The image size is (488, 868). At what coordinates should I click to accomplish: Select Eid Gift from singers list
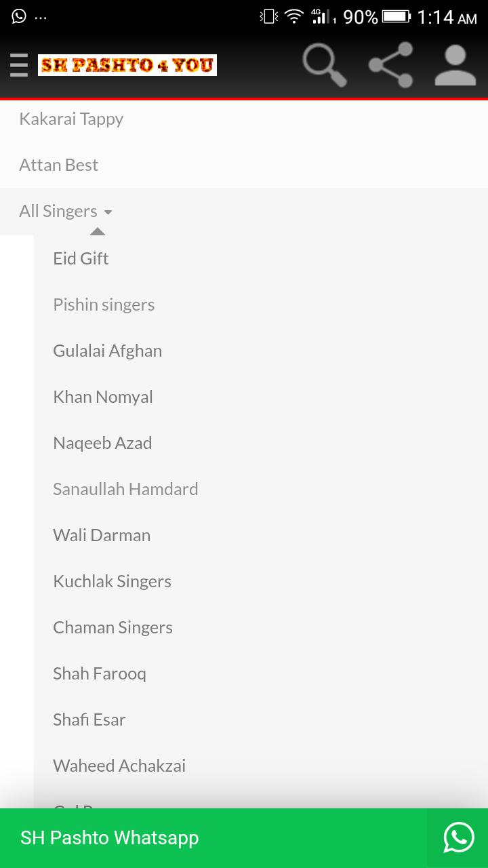(81, 258)
